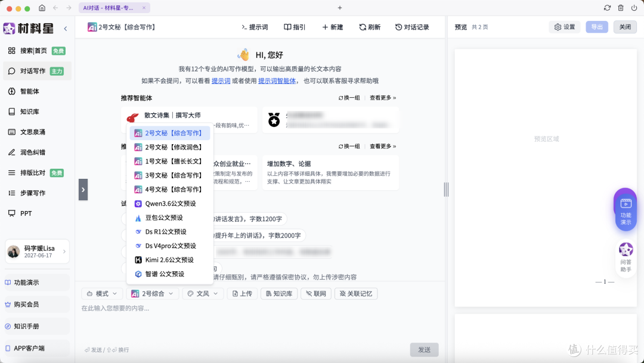This screenshot has width=644, height=363.
Task: Click 查看更多 beside 推荐智能体
Action: click(383, 98)
